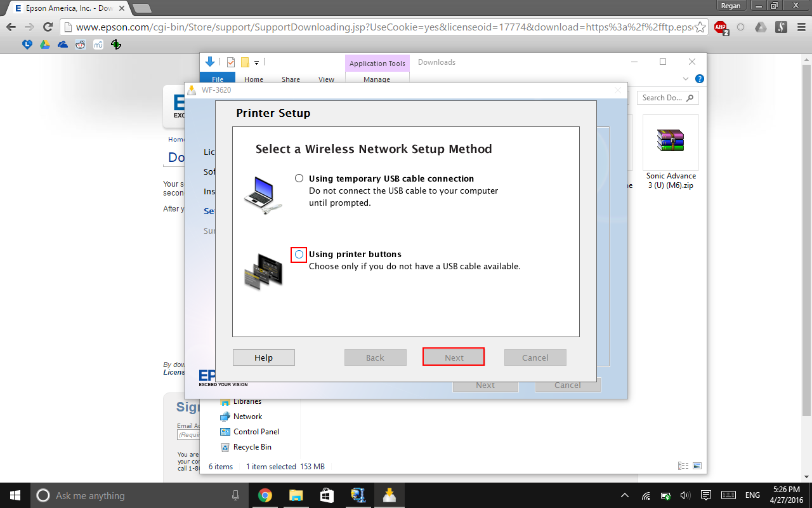The height and width of the screenshot is (508, 812).
Task: Click the Help button in Printer Setup
Action: tap(264, 358)
